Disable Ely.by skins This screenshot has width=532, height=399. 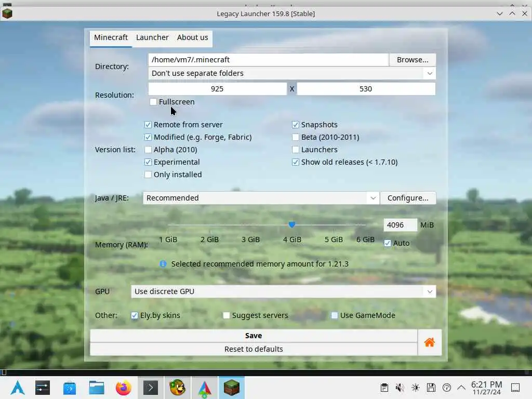click(135, 315)
